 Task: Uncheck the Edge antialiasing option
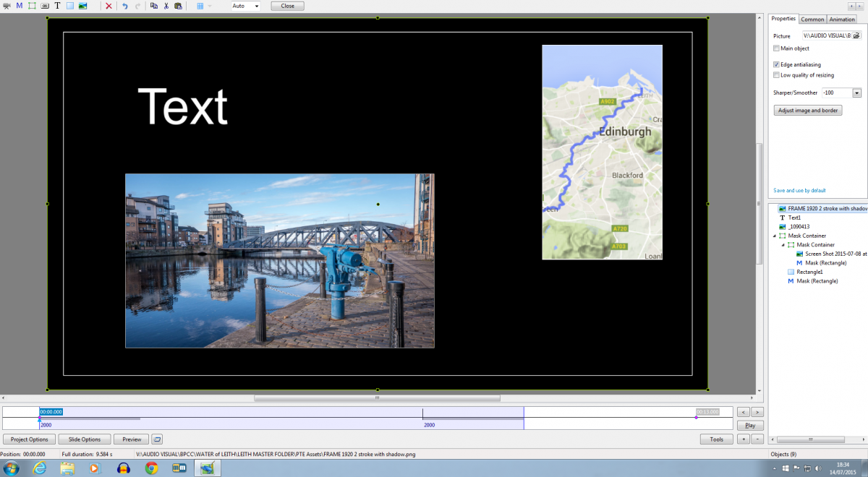click(777, 64)
